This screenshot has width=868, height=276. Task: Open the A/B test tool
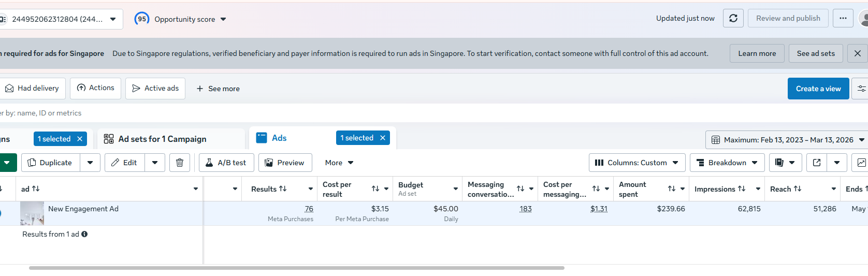226,163
